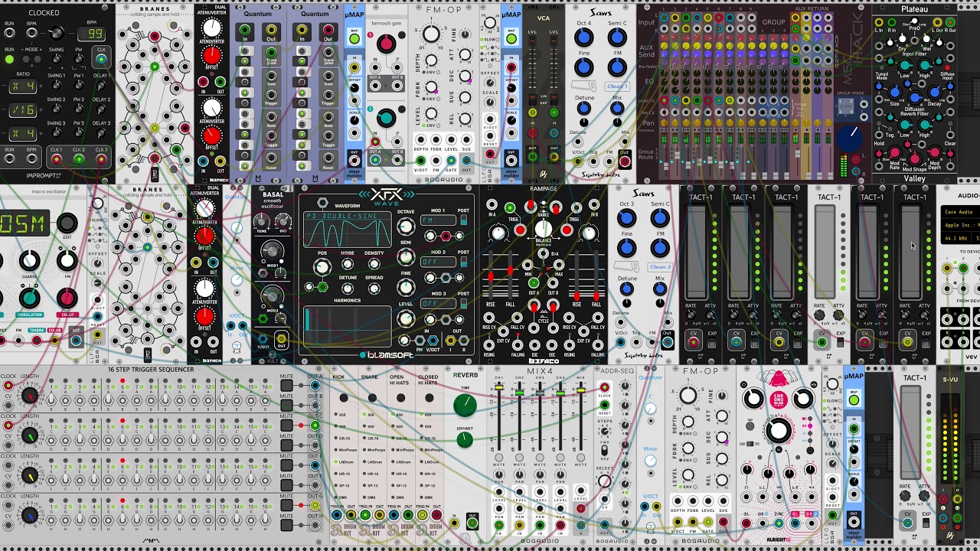Click the Reverb DRY/WET knob
The height and width of the screenshot is (551, 980).
tap(464, 440)
